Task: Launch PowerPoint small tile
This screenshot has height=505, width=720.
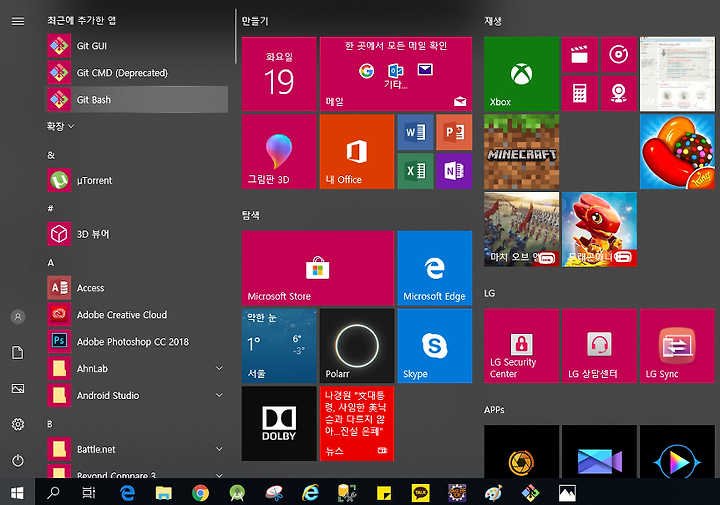Action: click(x=454, y=132)
